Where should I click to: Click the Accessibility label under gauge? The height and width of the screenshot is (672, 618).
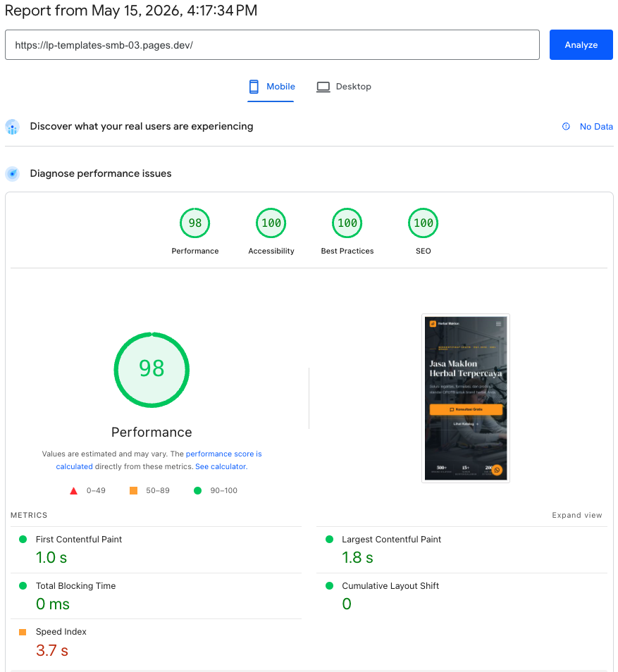pos(271,251)
